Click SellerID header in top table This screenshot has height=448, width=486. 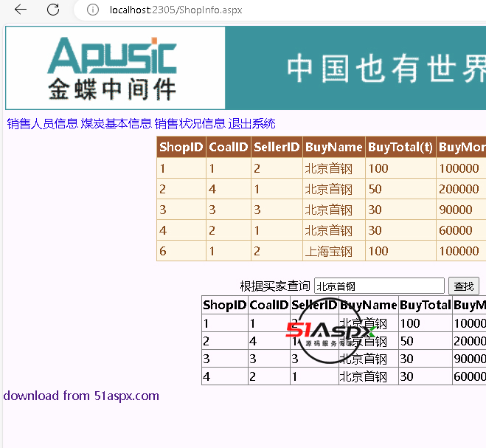tap(277, 147)
